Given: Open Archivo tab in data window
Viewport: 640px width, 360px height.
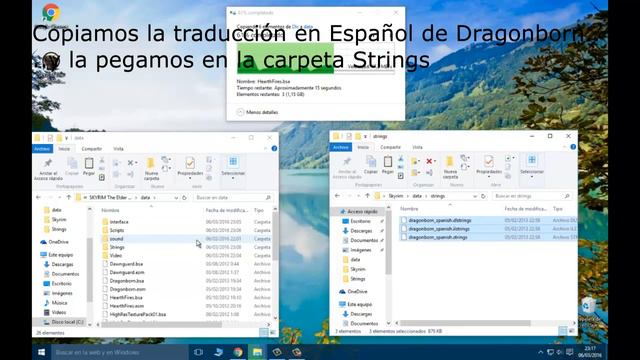Looking at the screenshot, I should click(42, 149).
